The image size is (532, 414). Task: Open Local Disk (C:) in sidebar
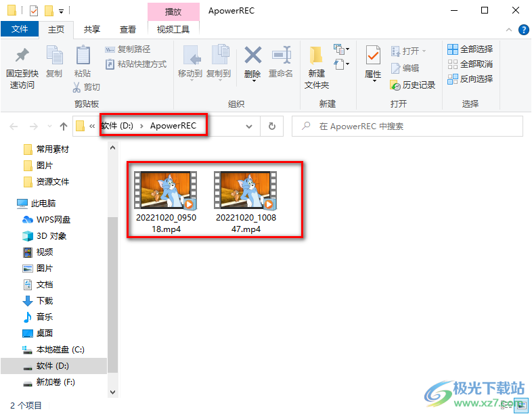coord(53,350)
